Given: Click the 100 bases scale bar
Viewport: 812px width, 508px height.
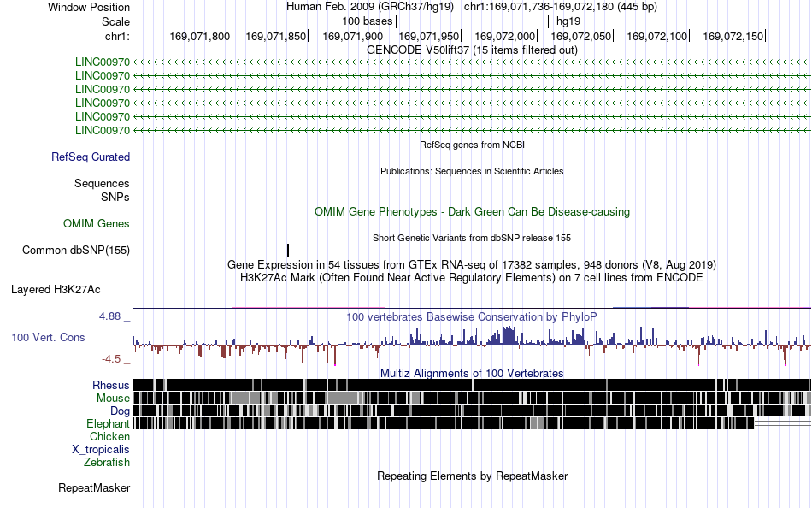Looking at the screenshot, I should pos(472,21).
